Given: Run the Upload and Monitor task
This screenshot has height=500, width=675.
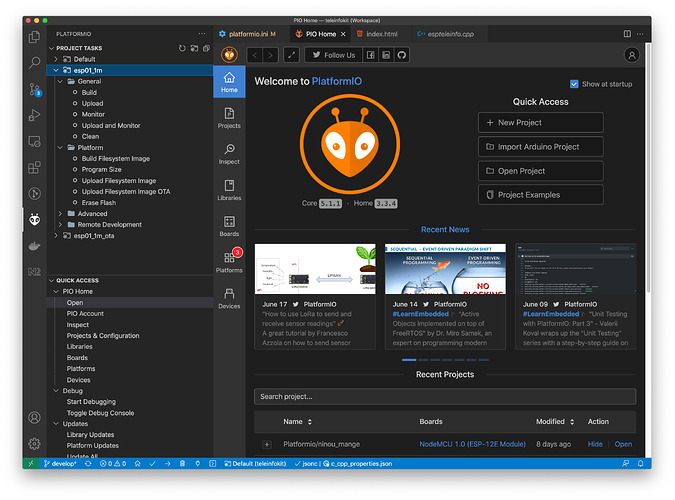Looking at the screenshot, I should 110,125.
